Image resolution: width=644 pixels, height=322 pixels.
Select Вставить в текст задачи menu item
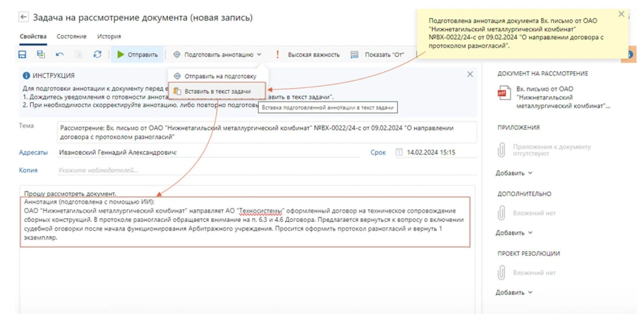[x=217, y=91]
